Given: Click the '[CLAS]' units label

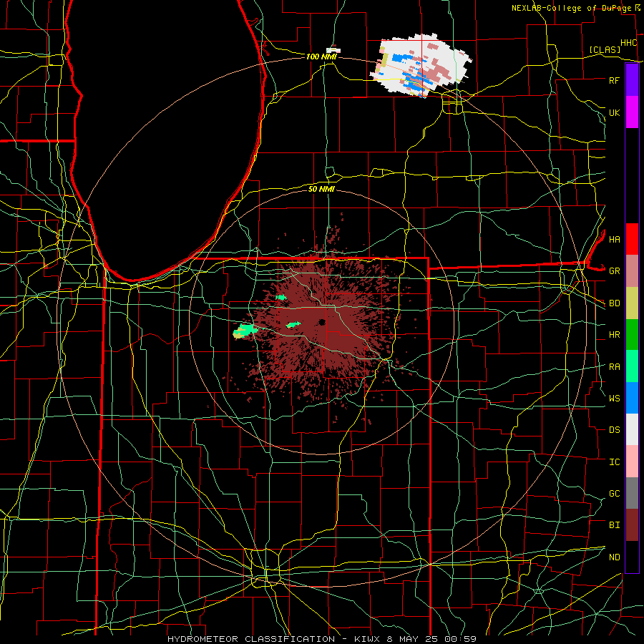Looking at the screenshot, I should click(605, 49).
